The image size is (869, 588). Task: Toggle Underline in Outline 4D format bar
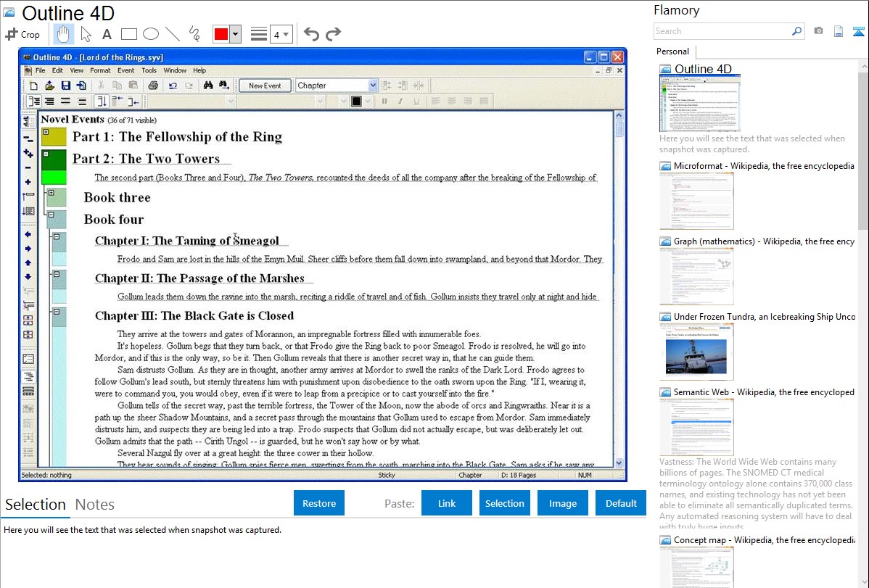[416, 101]
